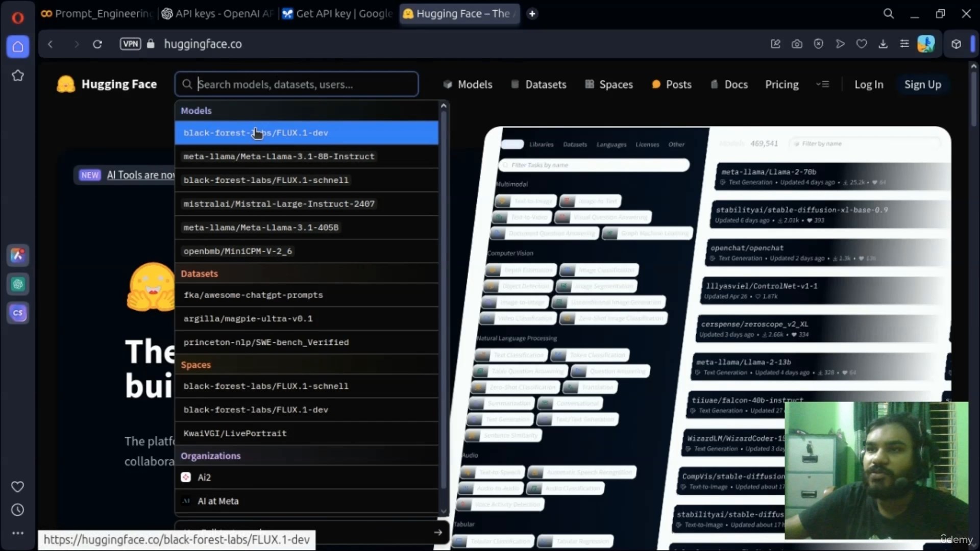
Task: Click the search dropdown scroll-up arrow
Action: point(444,106)
